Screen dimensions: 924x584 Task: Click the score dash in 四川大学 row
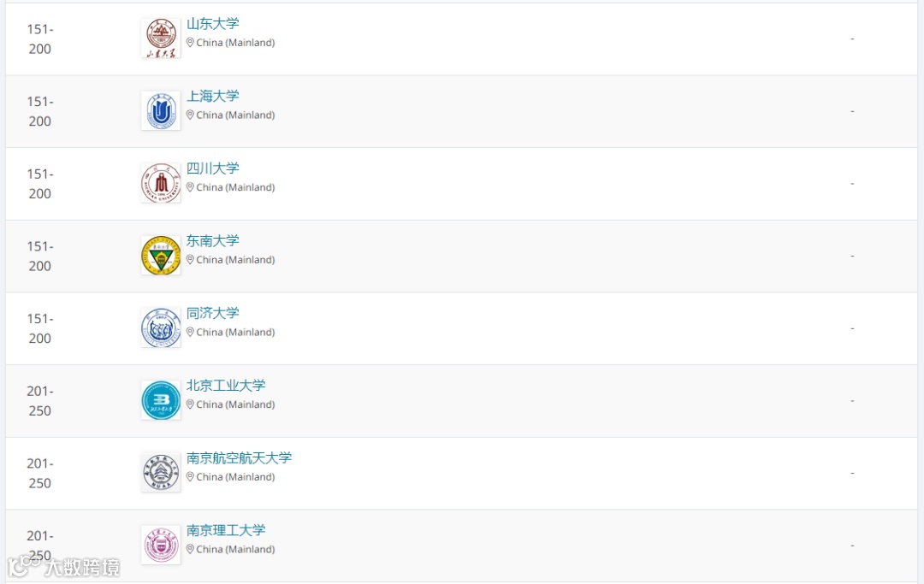[x=852, y=184]
